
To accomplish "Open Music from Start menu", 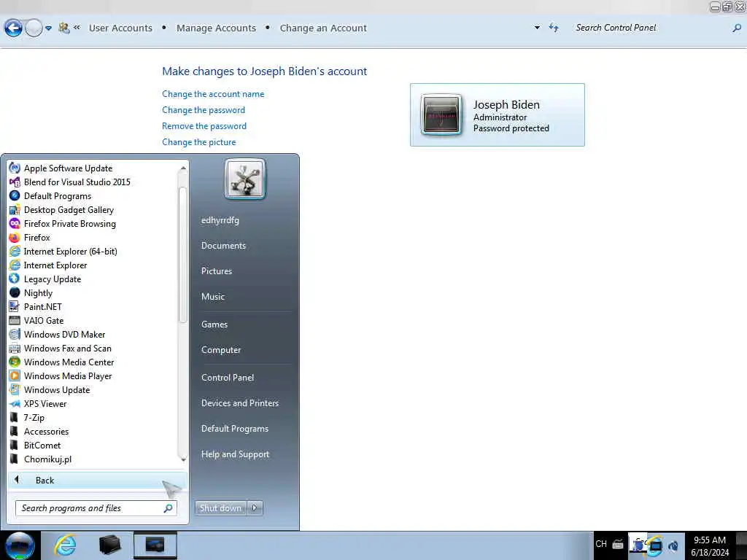I will tap(212, 297).
